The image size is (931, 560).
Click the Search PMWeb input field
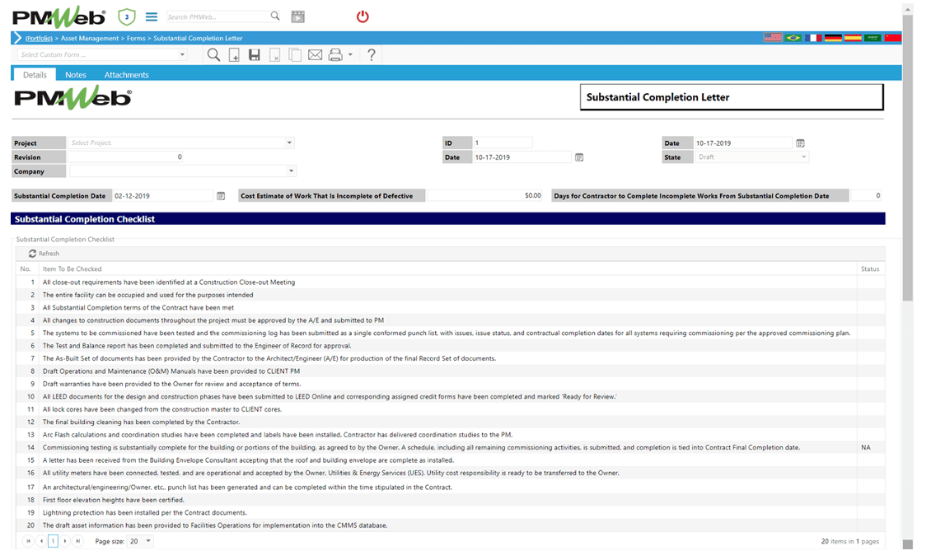point(217,16)
